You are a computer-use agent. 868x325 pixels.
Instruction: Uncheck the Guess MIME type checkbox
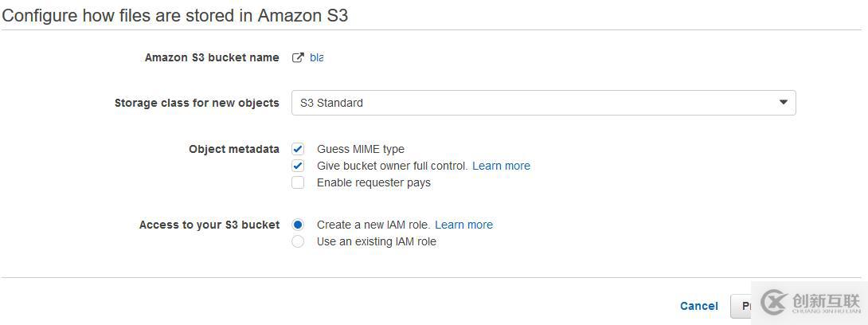click(x=298, y=149)
